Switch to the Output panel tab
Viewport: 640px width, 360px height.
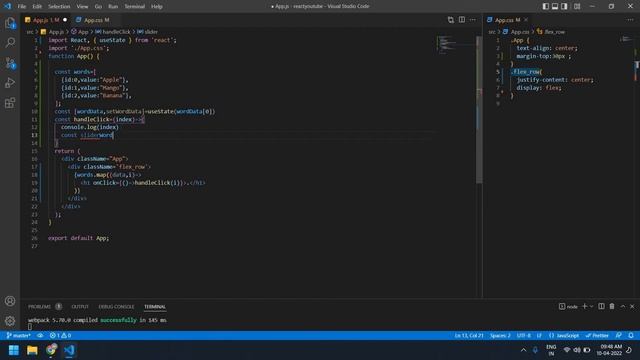click(x=80, y=307)
